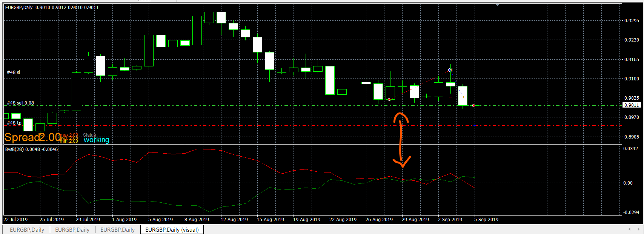Click the 22 Jul 2019 date label
The image size is (644, 234).
coord(15,220)
